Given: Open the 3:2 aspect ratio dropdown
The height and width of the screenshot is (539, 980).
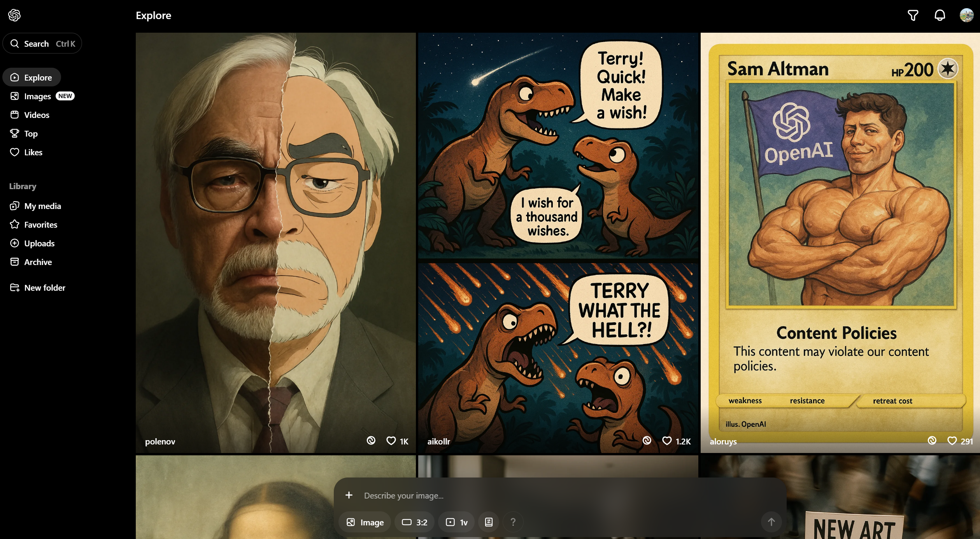Looking at the screenshot, I should click(x=414, y=522).
